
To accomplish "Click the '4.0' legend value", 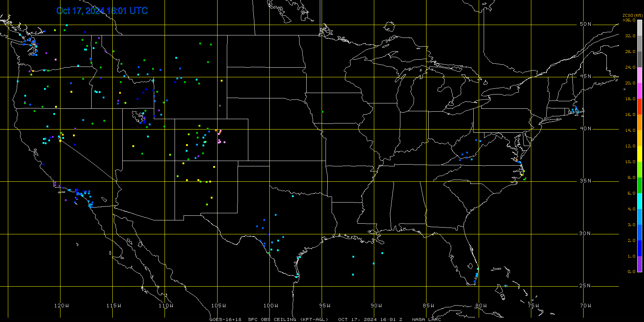I will tap(631, 209).
